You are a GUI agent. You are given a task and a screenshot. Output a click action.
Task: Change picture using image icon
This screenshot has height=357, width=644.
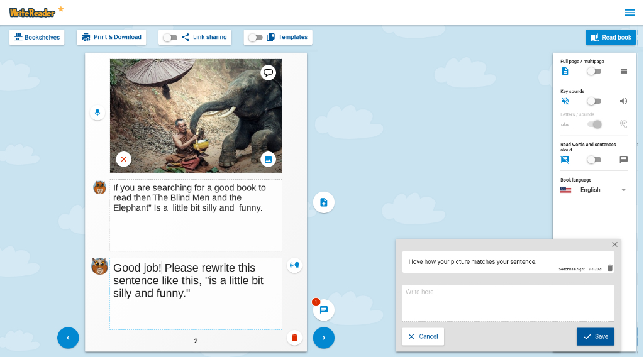tap(268, 159)
